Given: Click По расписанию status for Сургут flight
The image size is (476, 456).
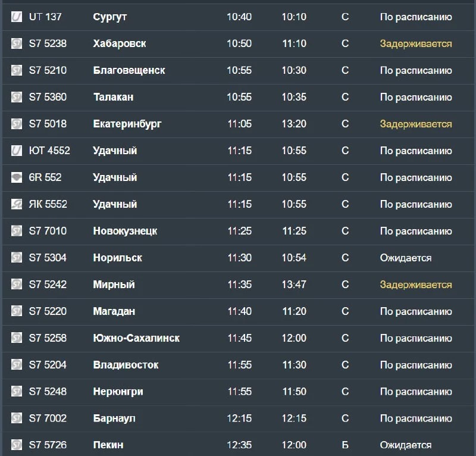Looking at the screenshot, I should click(416, 17).
